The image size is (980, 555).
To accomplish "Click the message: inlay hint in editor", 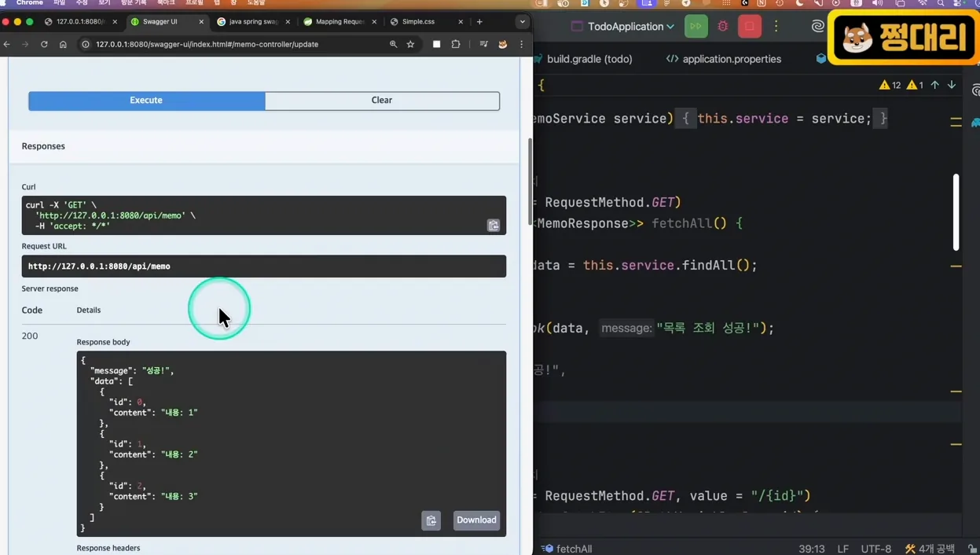I will 626,328.
